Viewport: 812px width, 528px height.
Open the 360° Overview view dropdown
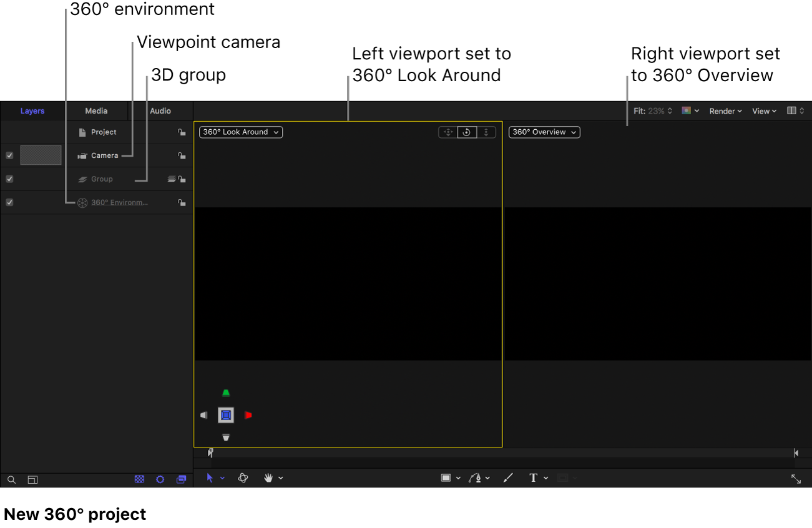click(544, 132)
